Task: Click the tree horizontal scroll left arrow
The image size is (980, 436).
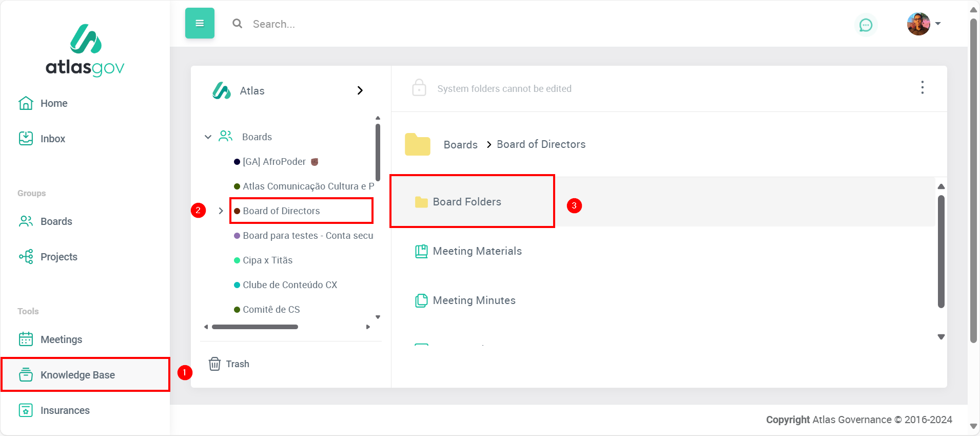Action: [206, 327]
